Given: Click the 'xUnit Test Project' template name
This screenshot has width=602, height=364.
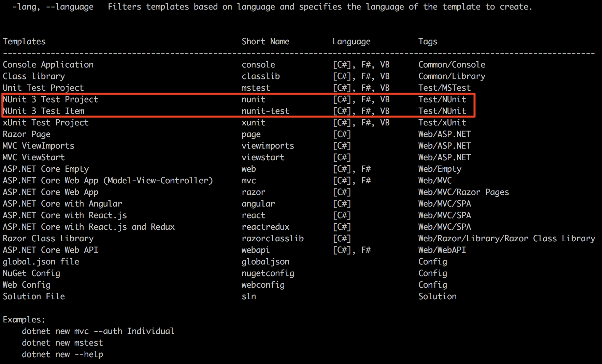Looking at the screenshot, I should click(46, 123).
